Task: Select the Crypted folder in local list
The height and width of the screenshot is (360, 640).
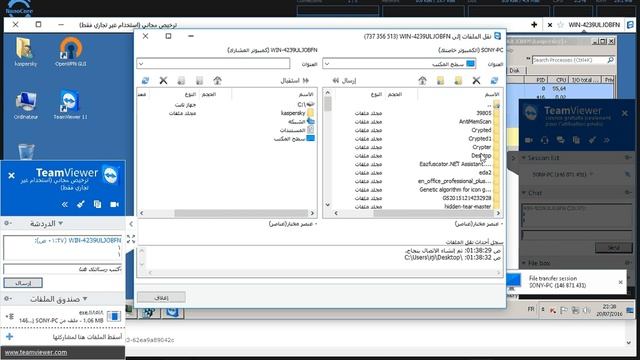Action: [481, 130]
